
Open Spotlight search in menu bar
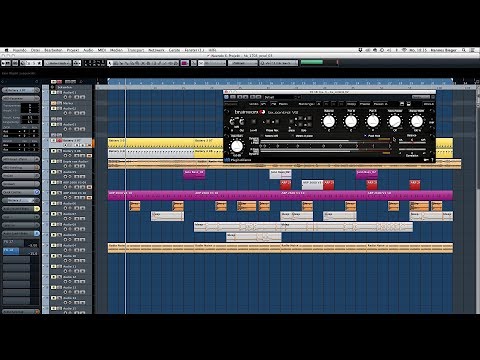pyautogui.click(x=464, y=50)
